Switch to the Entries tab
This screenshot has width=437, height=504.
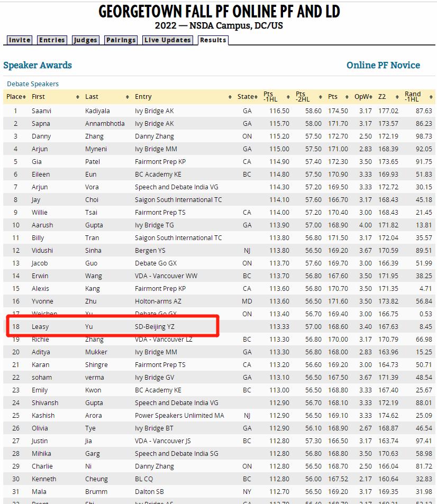[52, 40]
